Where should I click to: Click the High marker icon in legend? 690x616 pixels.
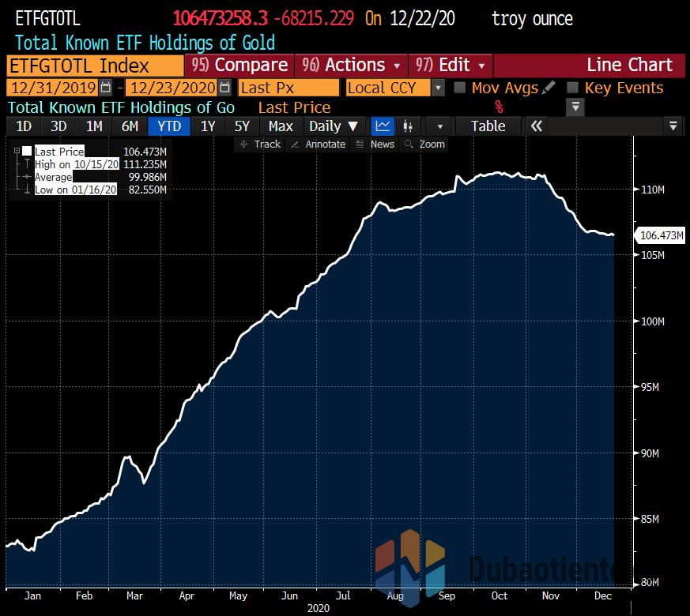pyautogui.click(x=27, y=164)
